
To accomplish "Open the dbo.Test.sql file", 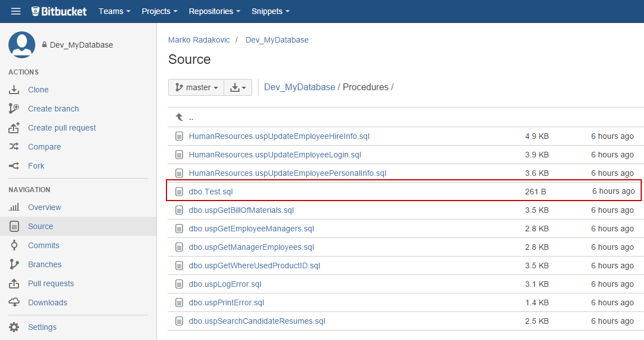I will tap(211, 192).
